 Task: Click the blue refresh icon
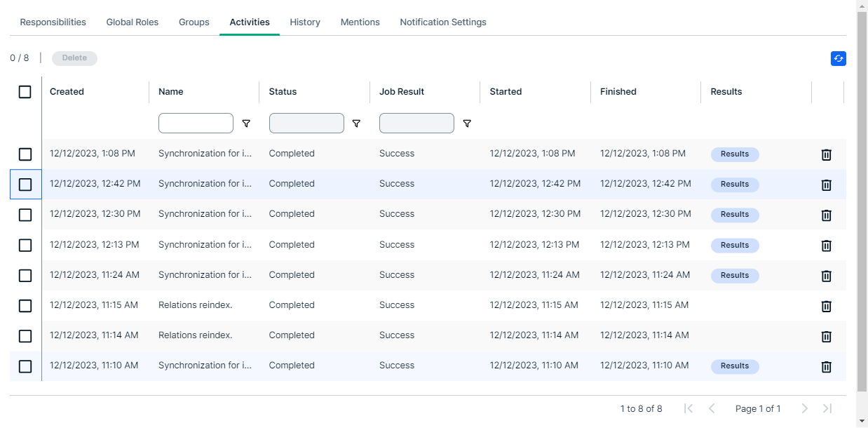pos(838,59)
